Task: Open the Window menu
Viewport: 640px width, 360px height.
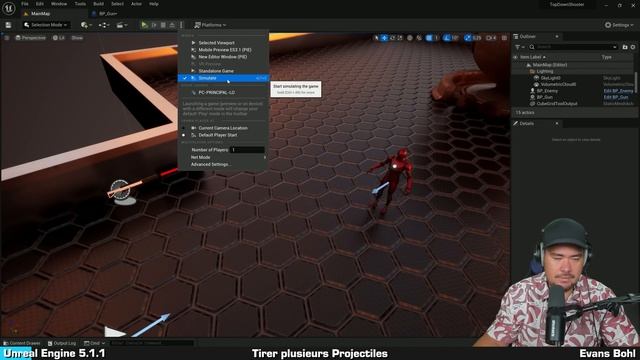Action: [x=59, y=4]
